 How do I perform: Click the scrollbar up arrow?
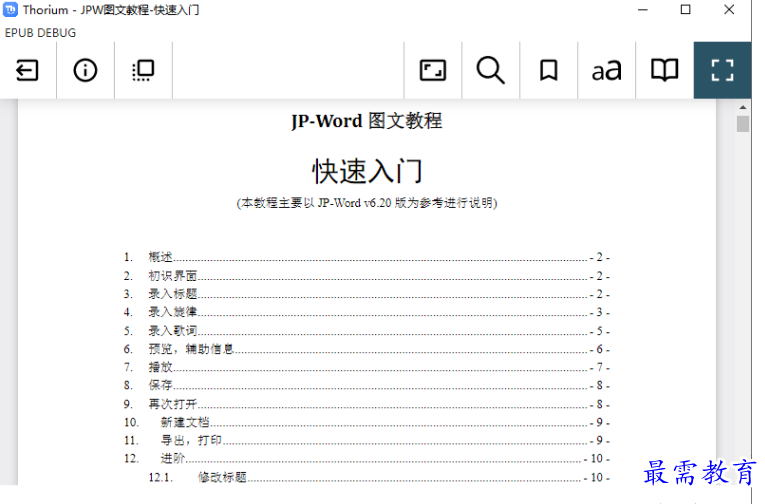point(743,107)
